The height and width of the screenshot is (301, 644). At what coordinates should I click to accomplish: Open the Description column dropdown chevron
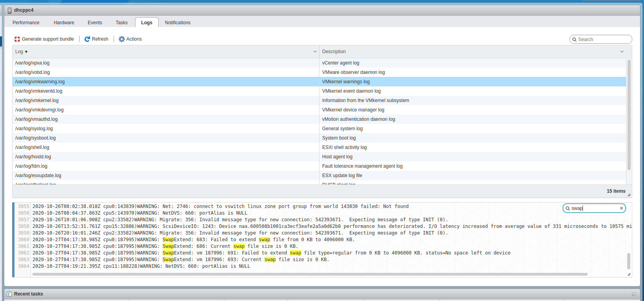coord(622,52)
